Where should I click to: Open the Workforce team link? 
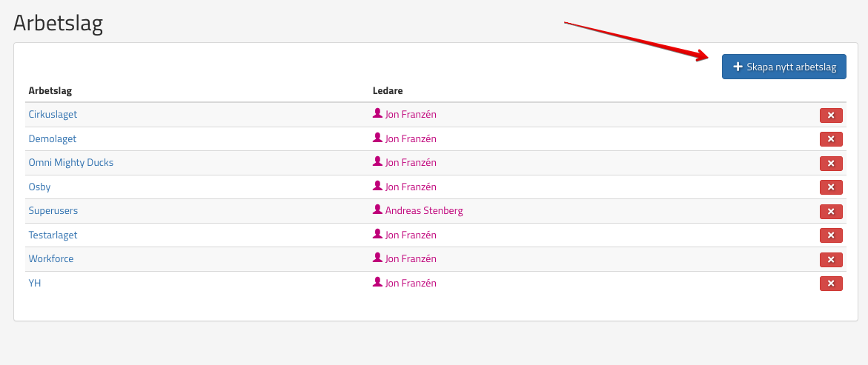click(51, 258)
